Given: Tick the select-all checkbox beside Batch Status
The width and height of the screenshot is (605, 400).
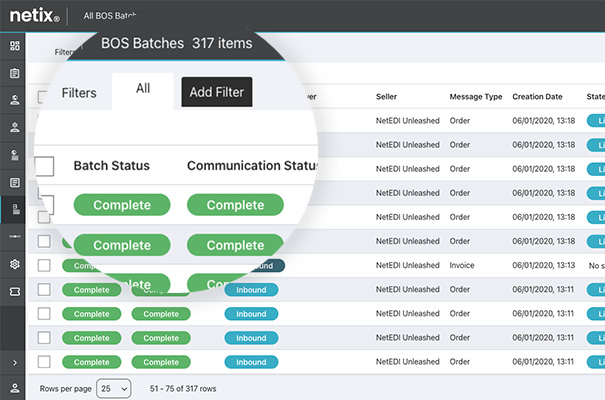Looking at the screenshot, I should point(44,166).
